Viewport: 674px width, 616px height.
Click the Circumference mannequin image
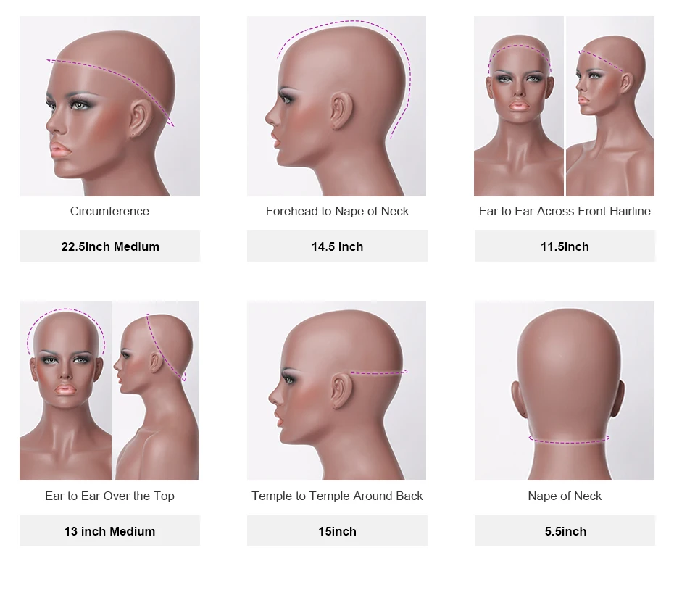(109, 107)
